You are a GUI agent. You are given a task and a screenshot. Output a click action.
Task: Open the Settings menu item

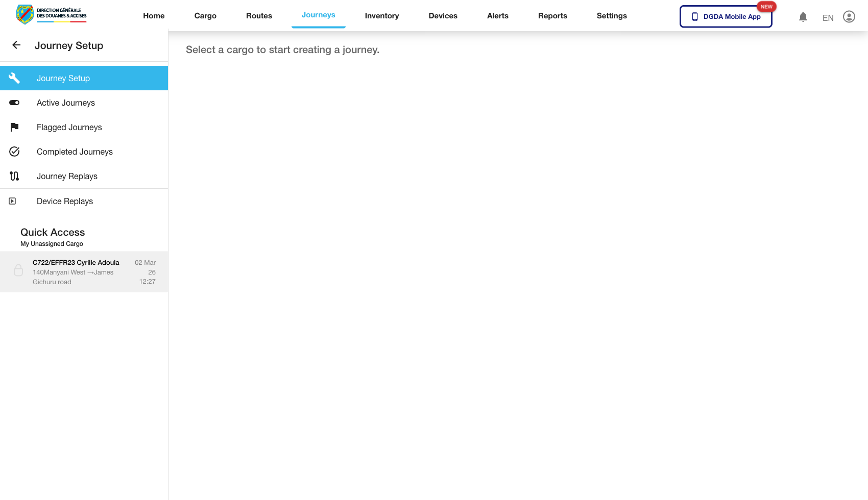coord(611,16)
